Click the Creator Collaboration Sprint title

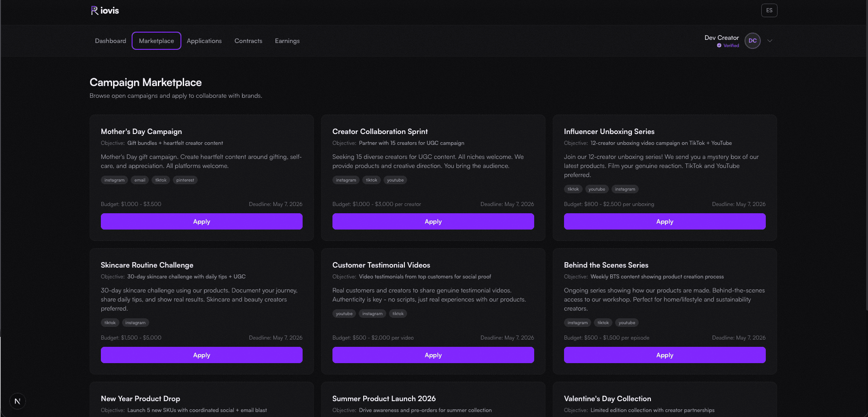pyautogui.click(x=380, y=131)
